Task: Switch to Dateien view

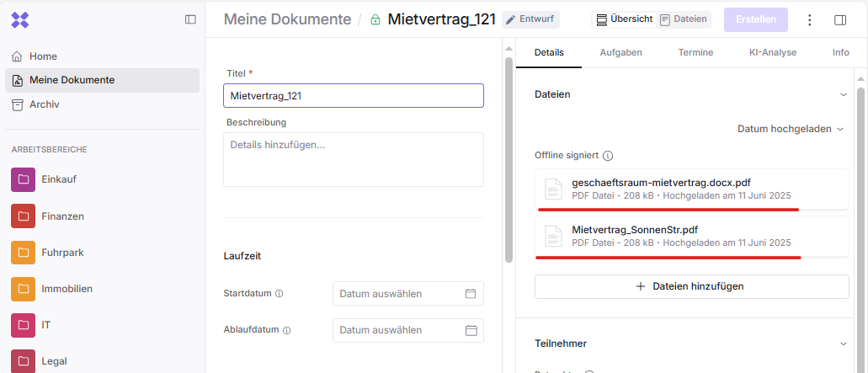Action: coord(683,19)
